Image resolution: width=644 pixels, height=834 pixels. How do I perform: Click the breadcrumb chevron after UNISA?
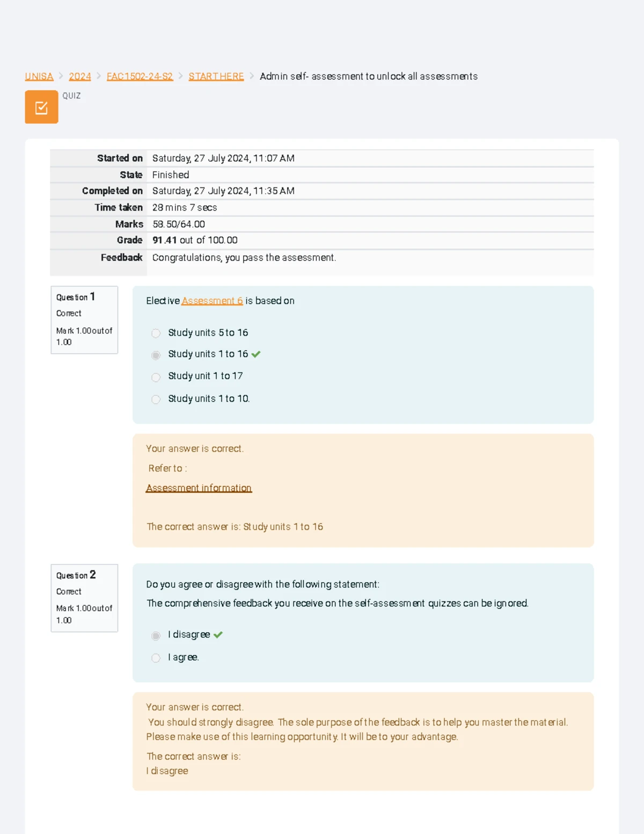click(60, 76)
